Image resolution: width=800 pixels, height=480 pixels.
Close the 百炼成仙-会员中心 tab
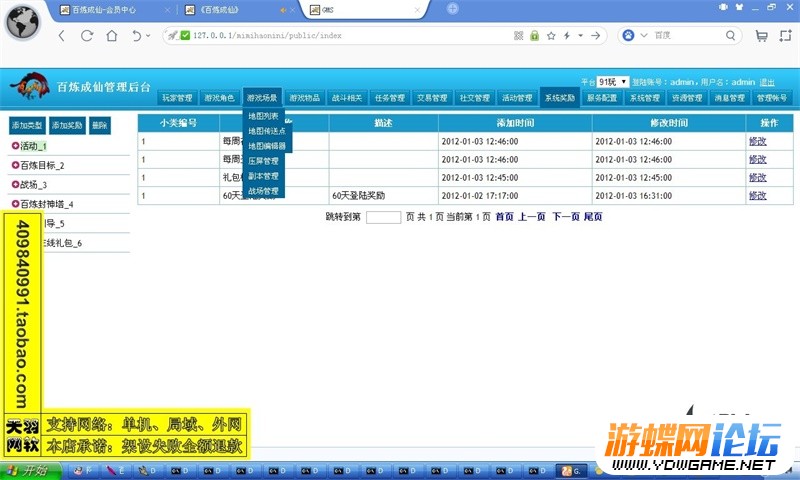pos(167,10)
